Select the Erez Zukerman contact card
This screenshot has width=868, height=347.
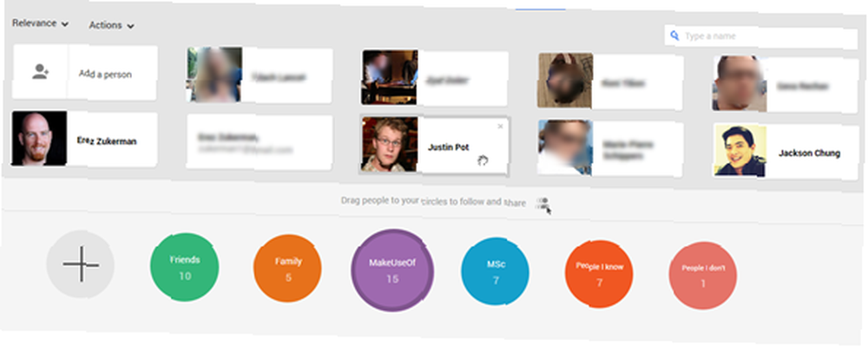84,139
